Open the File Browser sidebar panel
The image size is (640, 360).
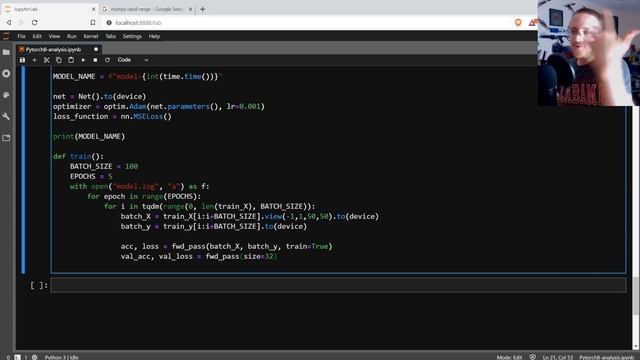pyautogui.click(x=6, y=52)
